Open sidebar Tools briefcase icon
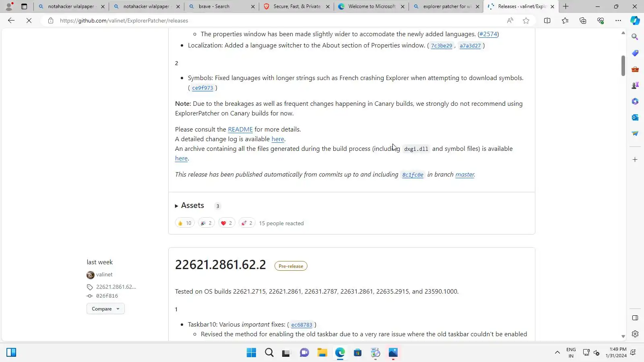The height and width of the screenshot is (362, 644). (635, 69)
